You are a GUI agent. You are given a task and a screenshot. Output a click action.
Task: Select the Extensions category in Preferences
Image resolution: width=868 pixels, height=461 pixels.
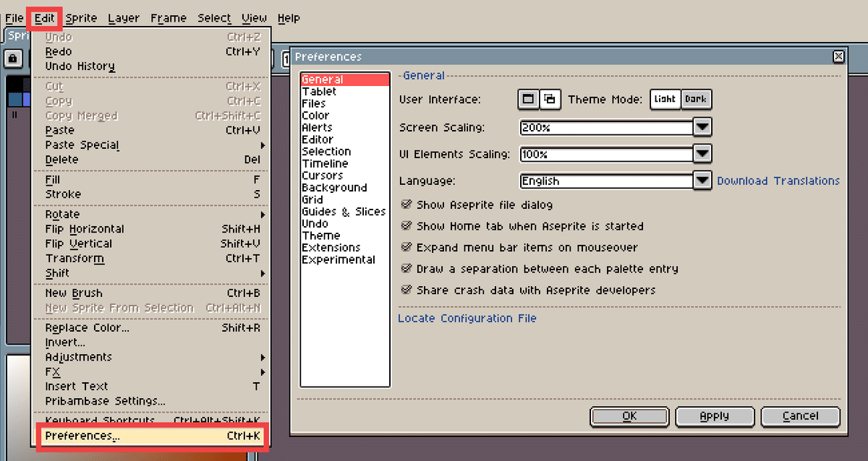(x=329, y=247)
